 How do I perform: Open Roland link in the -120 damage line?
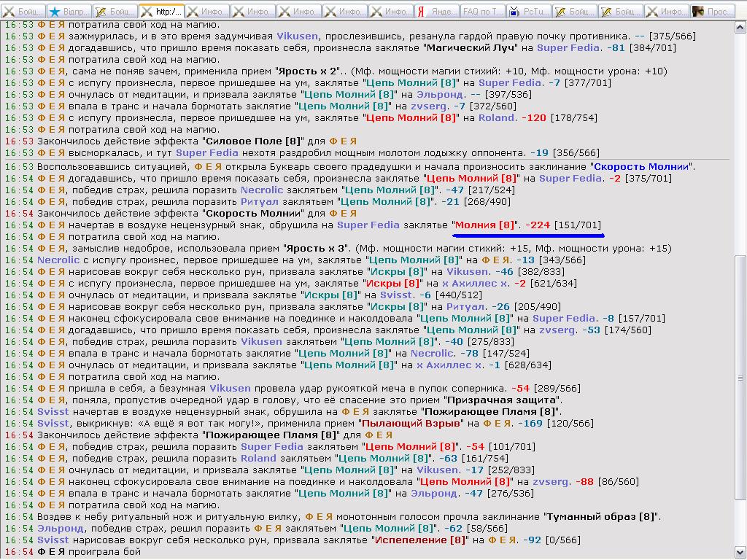pyautogui.click(x=496, y=117)
